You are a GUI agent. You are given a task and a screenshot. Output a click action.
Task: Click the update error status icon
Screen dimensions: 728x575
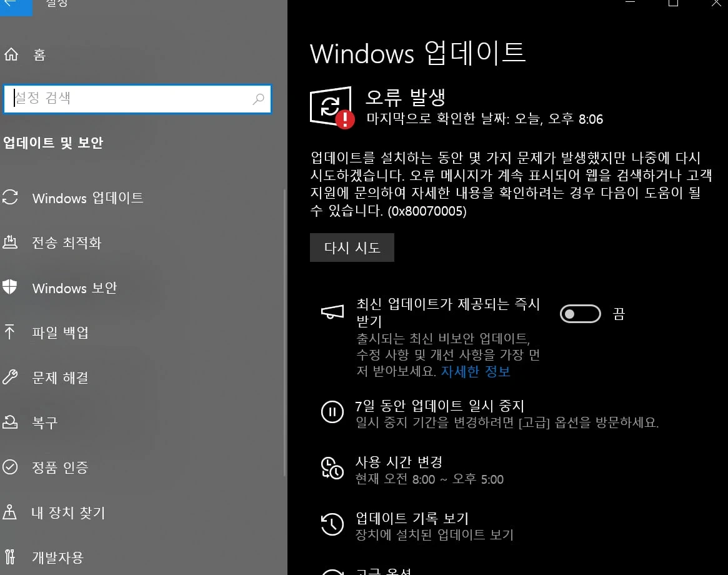332,107
